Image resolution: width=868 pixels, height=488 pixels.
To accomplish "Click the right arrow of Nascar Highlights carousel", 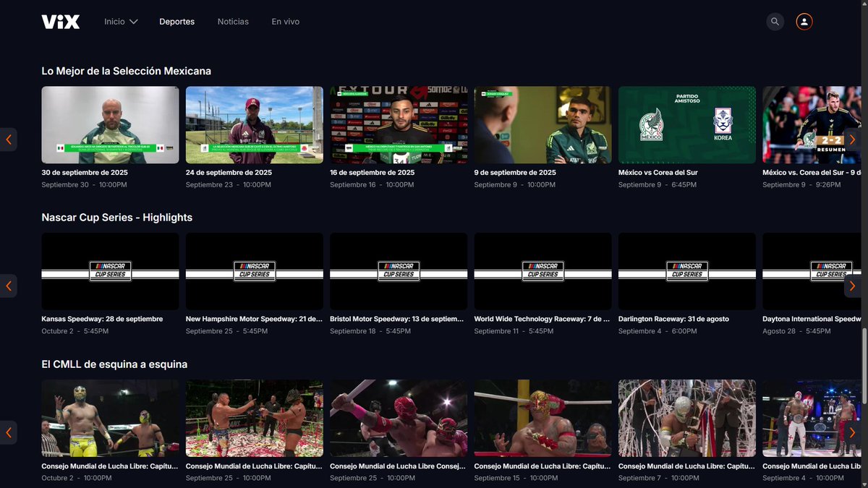I will (852, 286).
